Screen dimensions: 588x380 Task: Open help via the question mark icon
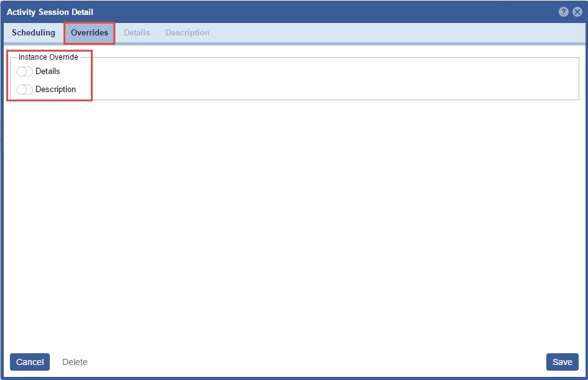[x=564, y=12]
